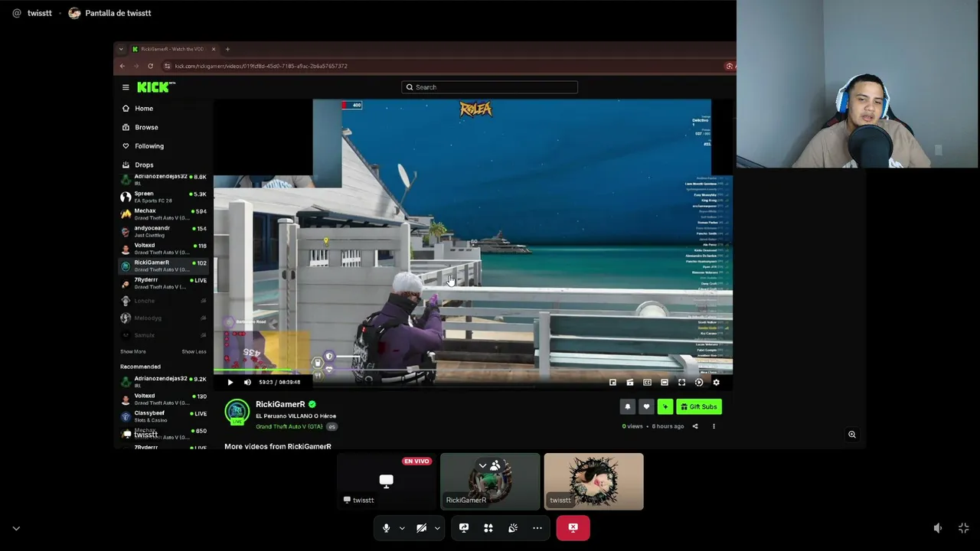
Task: Go back in the shared browser
Action: coord(122,66)
